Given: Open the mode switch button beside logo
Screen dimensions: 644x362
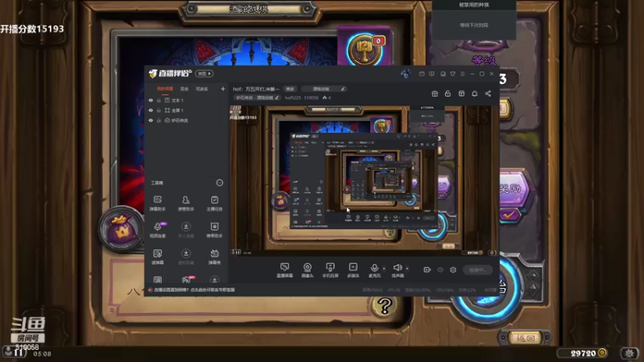Looking at the screenshot, I should coord(204,73).
